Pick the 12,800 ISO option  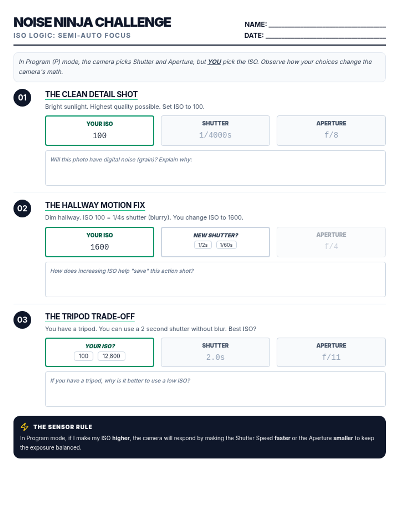pyautogui.click(x=111, y=356)
